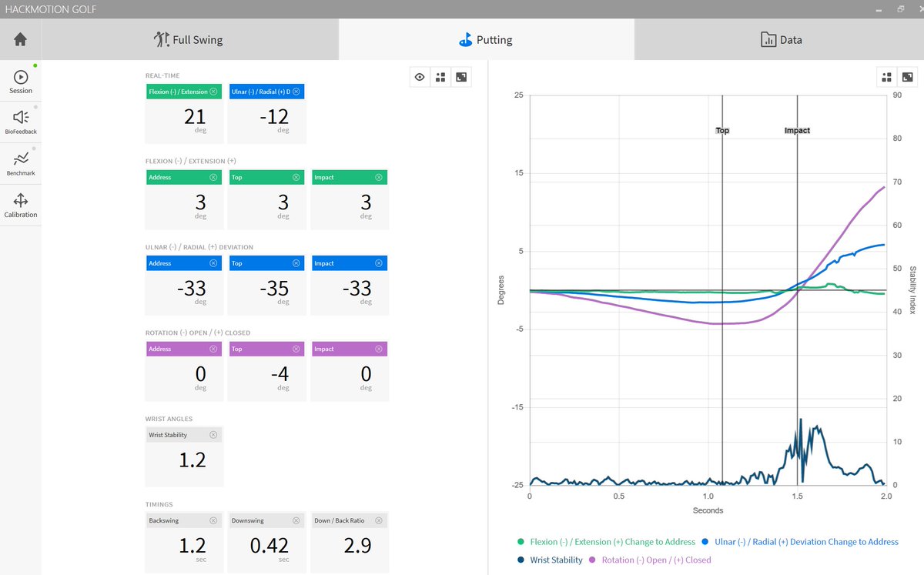Open the BioFeedback panel
The width and height of the screenshot is (924, 575).
[20, 121]
